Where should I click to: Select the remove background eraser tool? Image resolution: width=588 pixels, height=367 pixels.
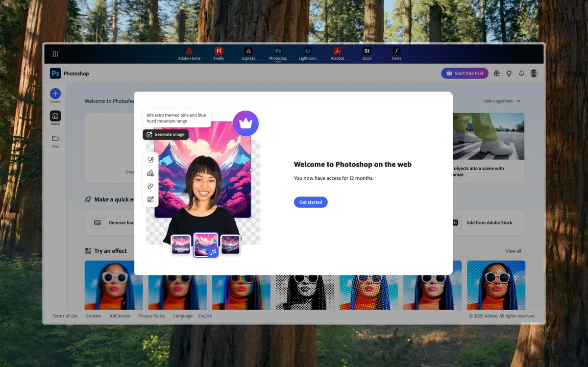tap(150, 186)
